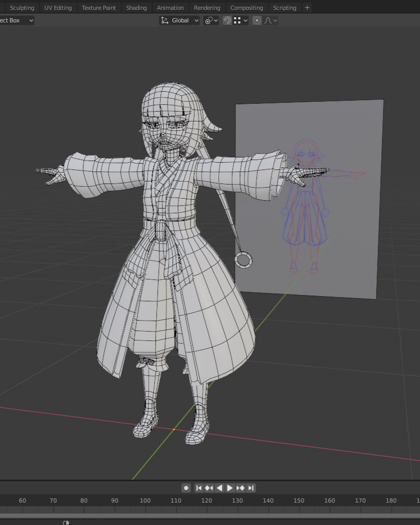Jump to the first frame
Screen dimensions: 420x525
(x=199, y=488)
